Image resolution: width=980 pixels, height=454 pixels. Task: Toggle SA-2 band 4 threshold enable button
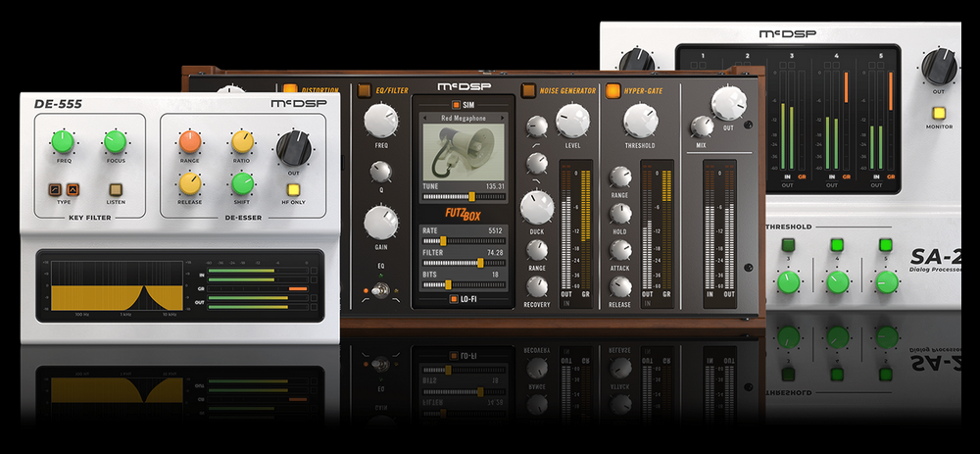pyautogui.click(x=837, y=245)
